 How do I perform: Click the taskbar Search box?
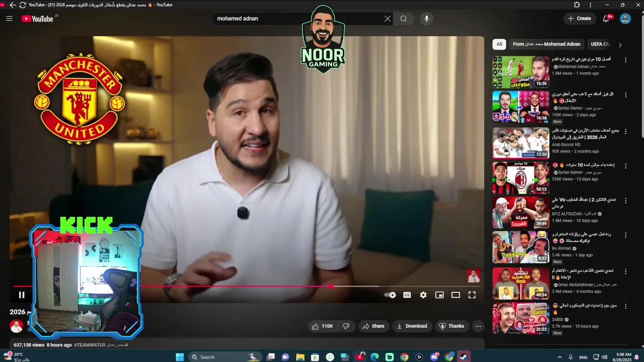[225, 357]
